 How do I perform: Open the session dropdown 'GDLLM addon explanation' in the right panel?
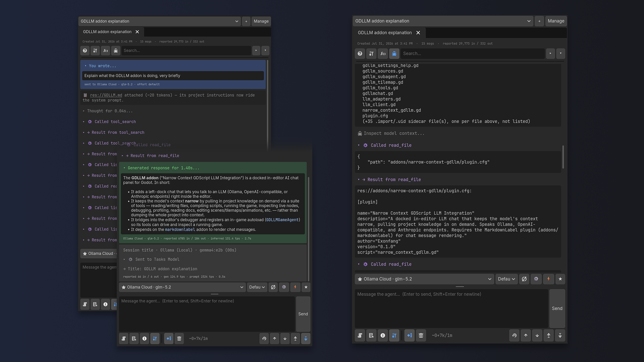point(443,21)
